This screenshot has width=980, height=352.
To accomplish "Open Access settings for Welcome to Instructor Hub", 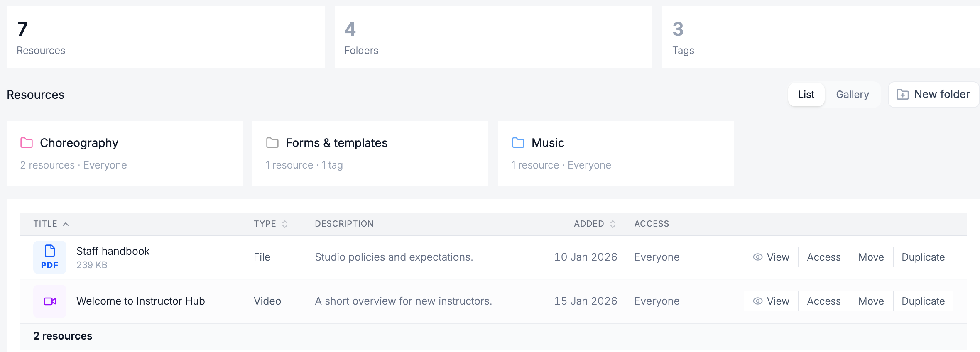I will pyautogui.click(x=824, y=301).
